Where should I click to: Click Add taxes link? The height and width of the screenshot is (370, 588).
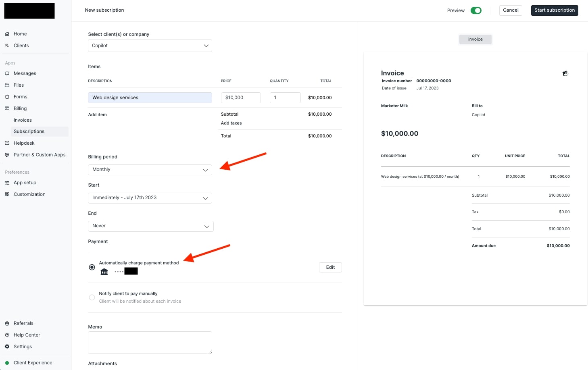[231, 123]
